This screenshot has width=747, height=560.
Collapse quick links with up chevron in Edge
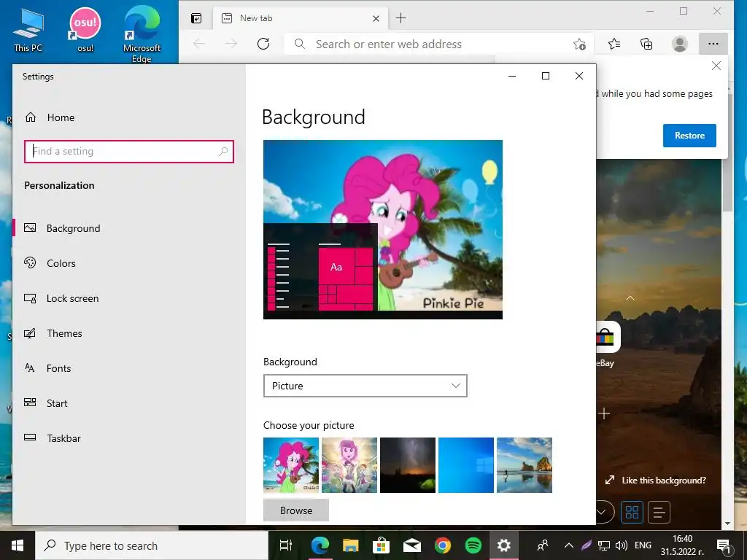point(630,298)
